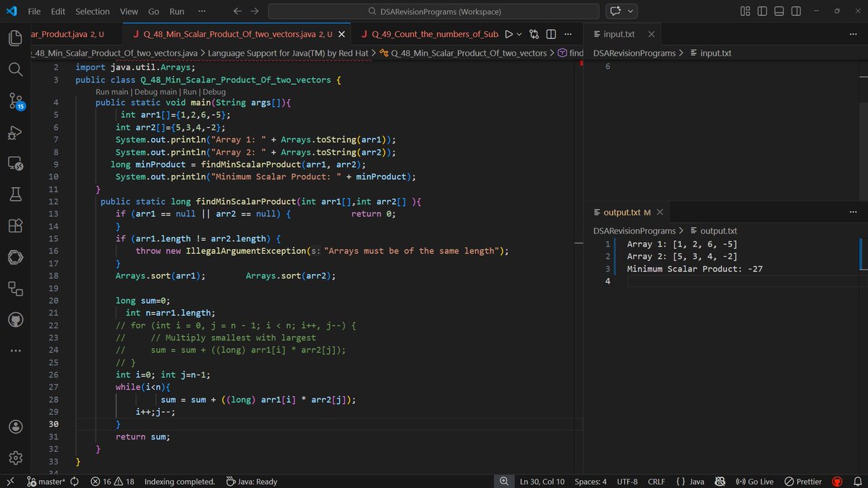Expand the additional menu items ellipsis in menu bar
Screen dimensions: 868x488
[201, 12]
